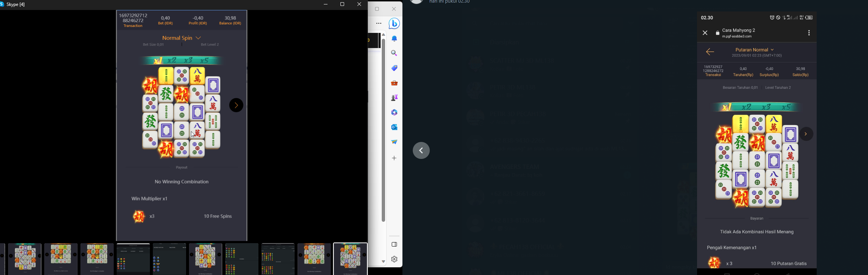Click the "Win Multiplier x1" text
The width and height of the screenshot is (868, 275).
pyautogui.click(x=150, y=199)
